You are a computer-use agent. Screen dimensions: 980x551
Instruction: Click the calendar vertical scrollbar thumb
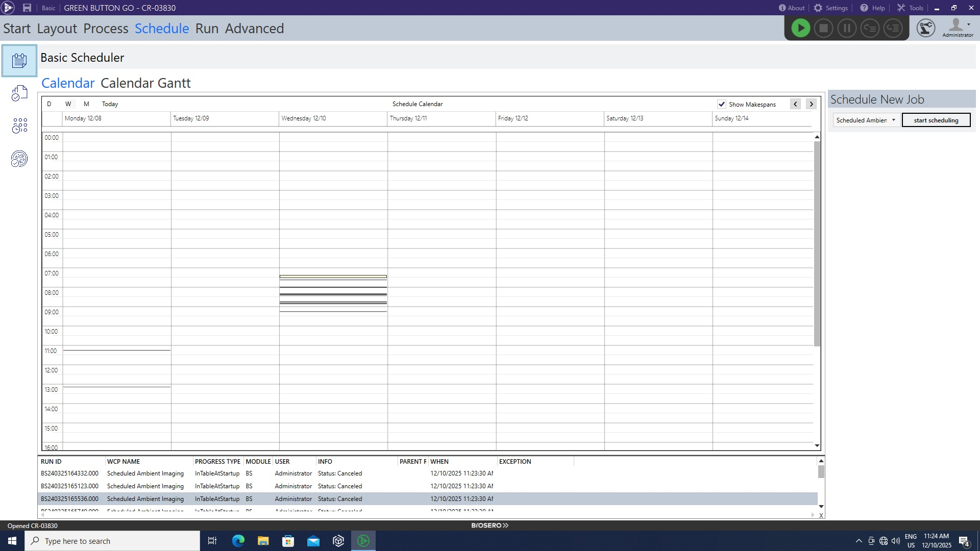pyautogui.click(x=817, y=242)
